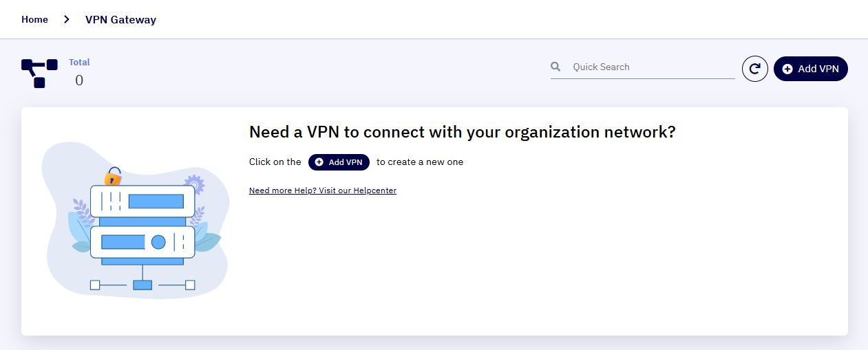Viewport: 868px width, 350px height.
Task: Click the blue circle on the lower server
Action: pyautogui.click(x=158, y=242)
